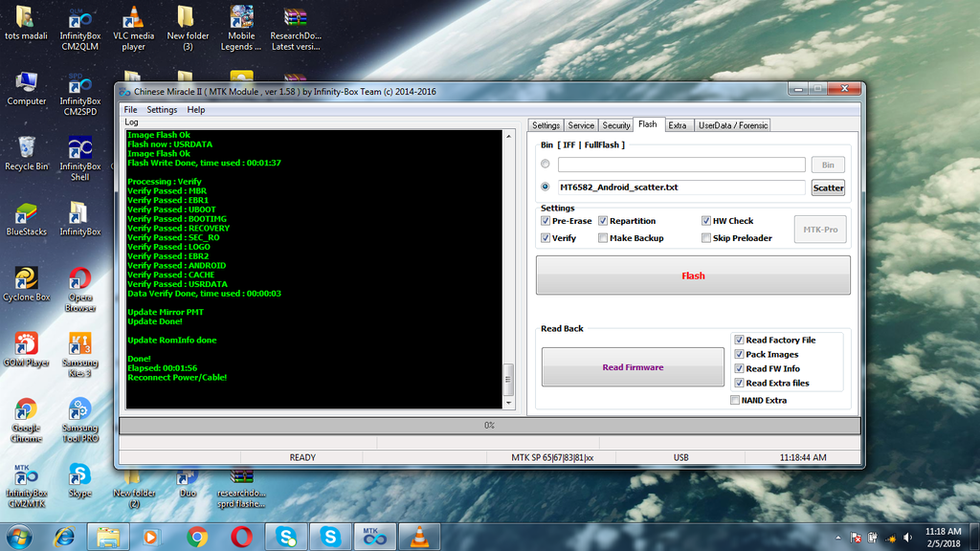Click the scatter file path field

click(x=681, y=187)
